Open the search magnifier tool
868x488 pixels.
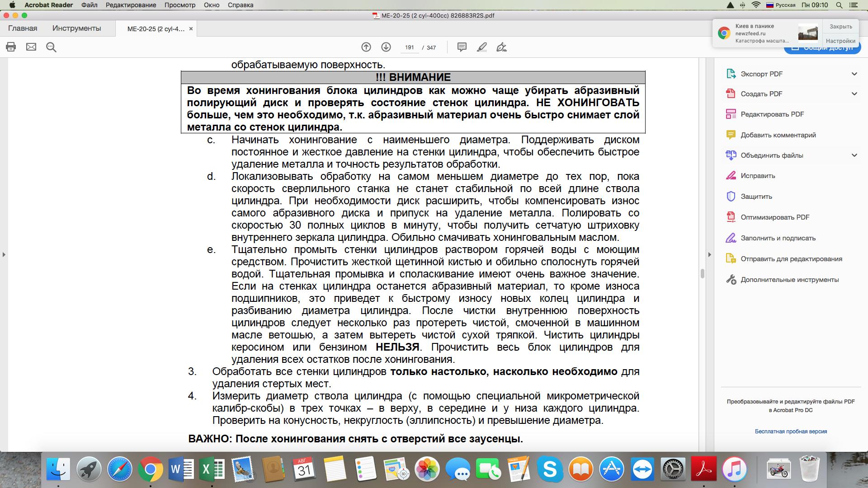pos(51,47)
